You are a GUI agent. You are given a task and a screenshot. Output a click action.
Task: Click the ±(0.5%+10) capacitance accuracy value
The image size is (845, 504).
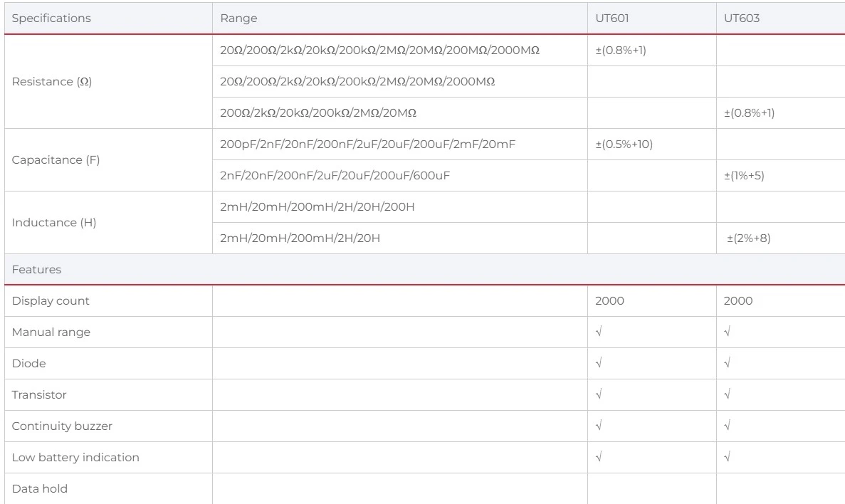click(x=624, y=145)
